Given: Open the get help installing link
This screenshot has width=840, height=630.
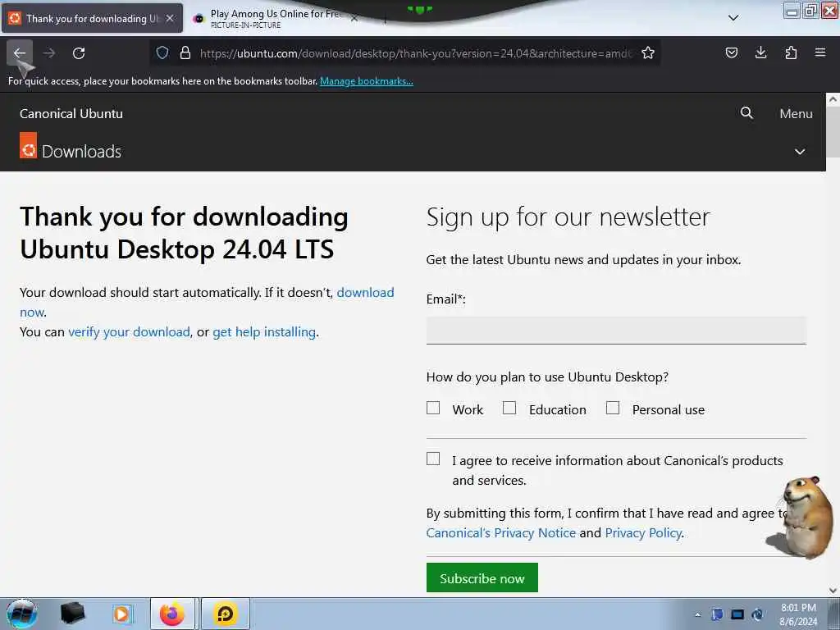Looking at the screenshot, I should pos(264,332).
